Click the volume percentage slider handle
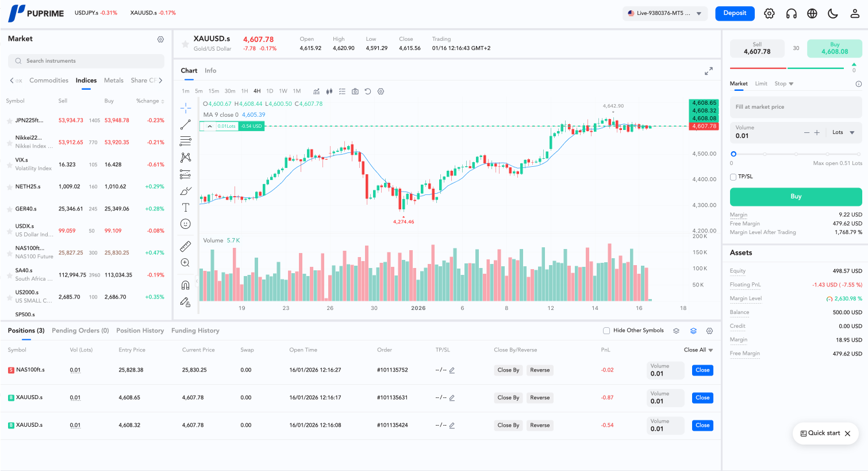This screenshot has height=471, width=868. tap(733, 154)
